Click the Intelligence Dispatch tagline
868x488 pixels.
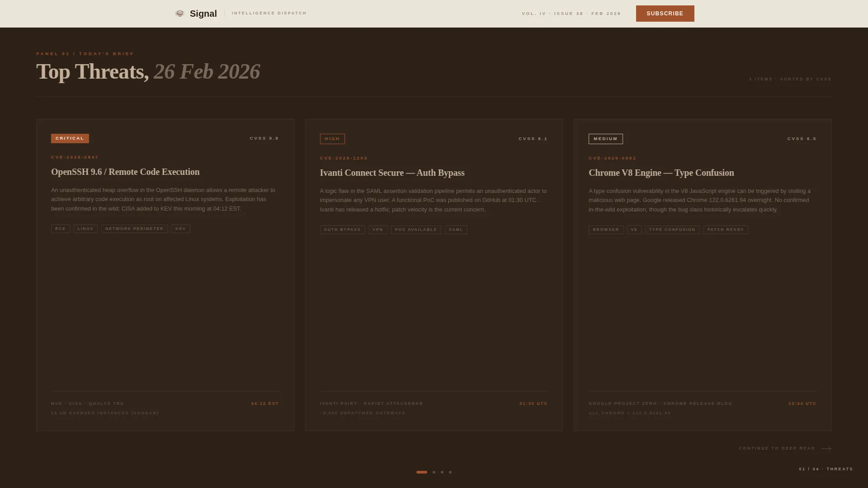pyautogui.click(x=269, y=13)
